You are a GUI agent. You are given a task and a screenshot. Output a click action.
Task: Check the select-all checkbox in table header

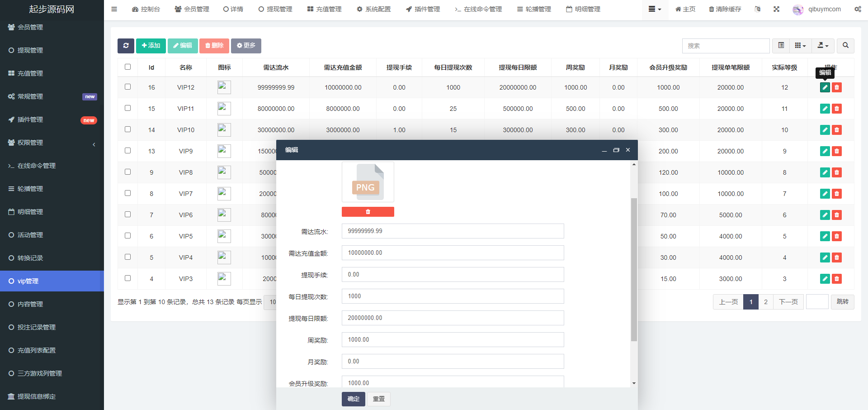coord(127,67)
